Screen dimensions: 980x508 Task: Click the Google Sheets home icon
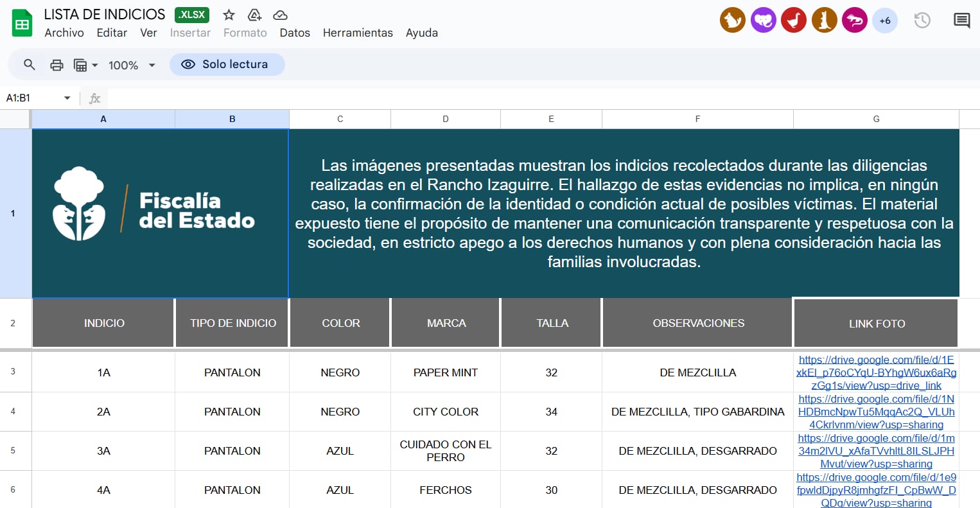(x=22, y=24)
